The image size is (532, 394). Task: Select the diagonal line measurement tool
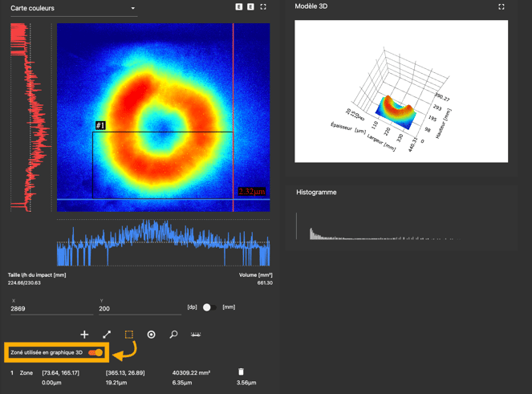(x=107, y=335)
